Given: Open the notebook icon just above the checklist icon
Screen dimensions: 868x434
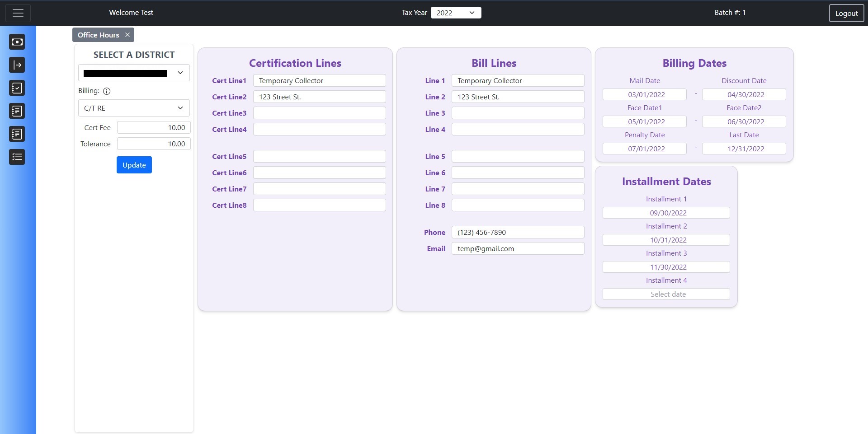Looking at the screenshot, I should tap(17, 134).
